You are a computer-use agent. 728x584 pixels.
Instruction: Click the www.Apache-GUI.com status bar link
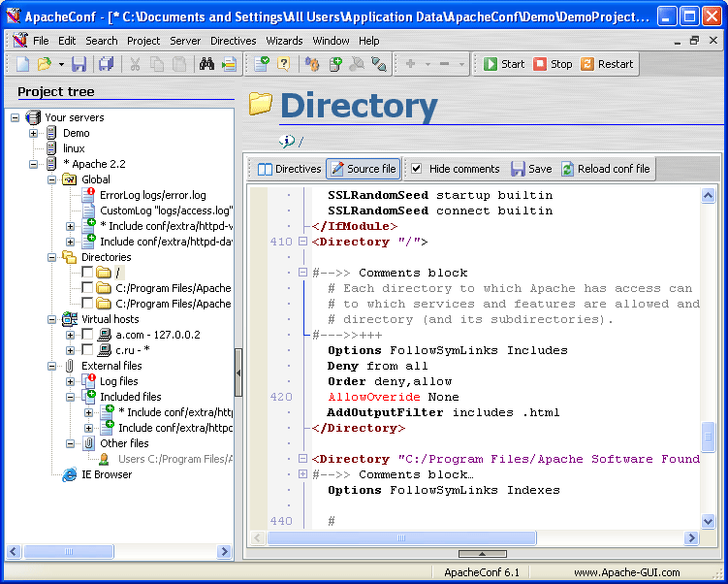[x=627, y=572]
